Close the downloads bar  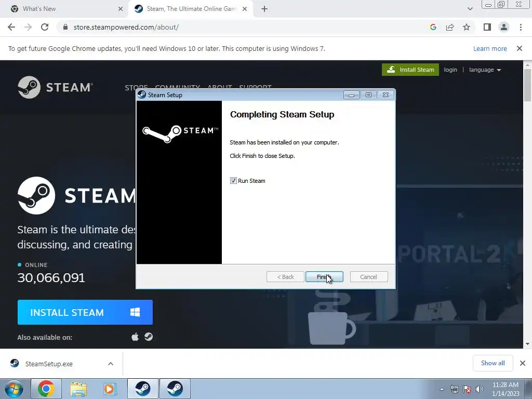[523, 363]
